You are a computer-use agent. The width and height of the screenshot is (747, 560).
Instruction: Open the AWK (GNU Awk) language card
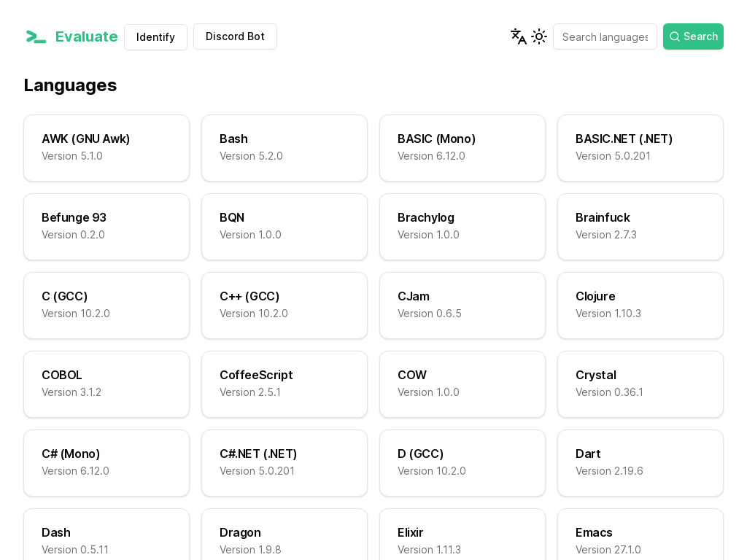click(x=107, y=148)
